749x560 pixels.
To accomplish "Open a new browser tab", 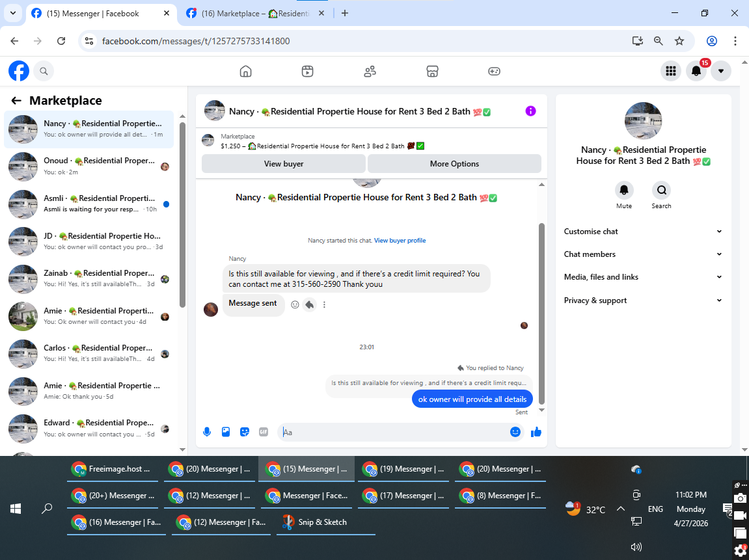I will (x=345, y=14).
